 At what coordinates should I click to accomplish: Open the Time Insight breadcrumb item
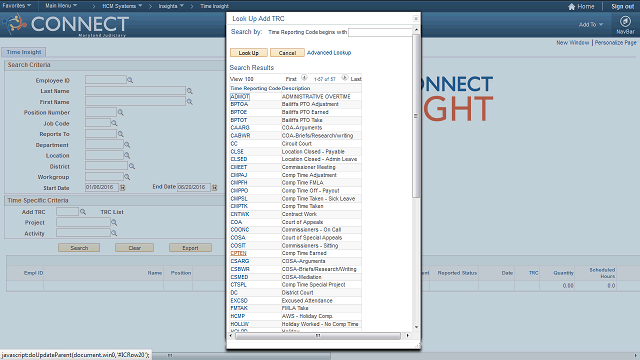[x=214, y=6]
